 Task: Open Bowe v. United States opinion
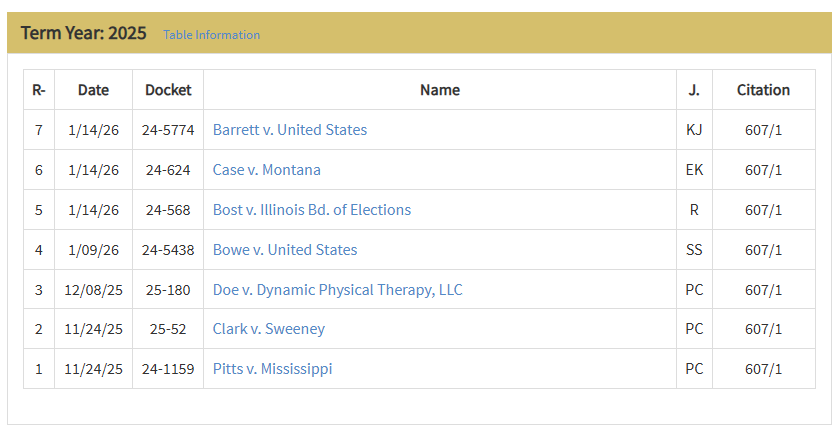[x=284, y=250]
